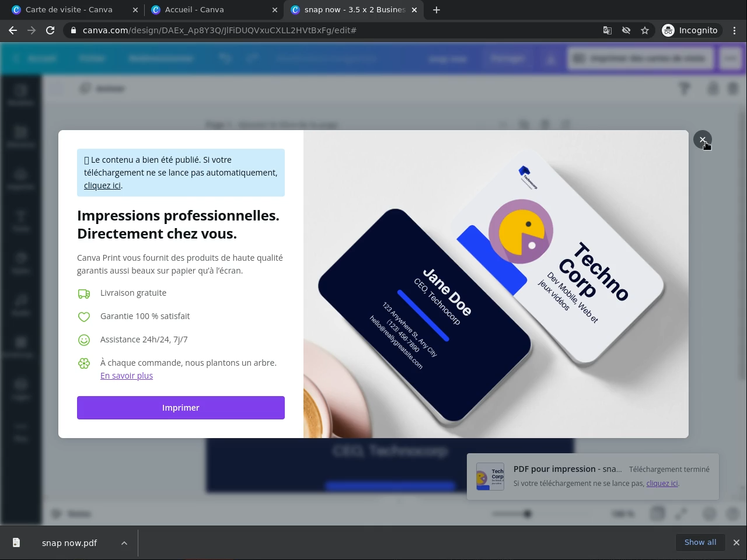The height and width of the screenshot is (560, 747).
Task: Bookmark this page with the star icon
Action: pyautogui.click(x=645, y=30)
